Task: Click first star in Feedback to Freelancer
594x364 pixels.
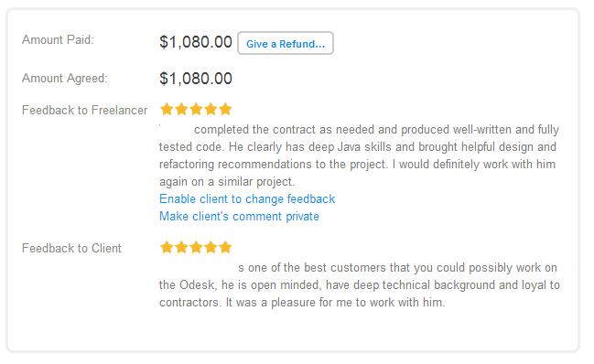Action: point(167,110)
